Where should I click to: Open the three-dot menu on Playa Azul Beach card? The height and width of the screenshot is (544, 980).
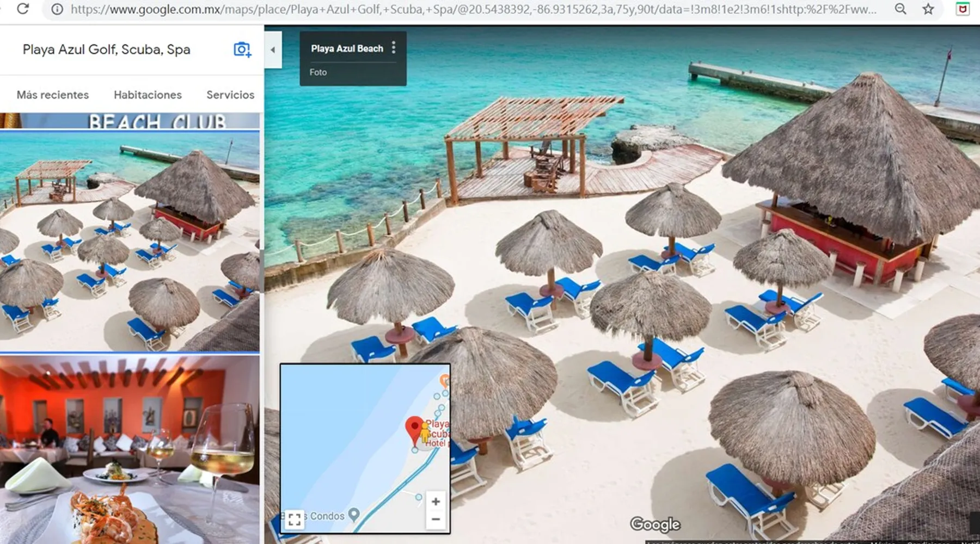[394, 48]
